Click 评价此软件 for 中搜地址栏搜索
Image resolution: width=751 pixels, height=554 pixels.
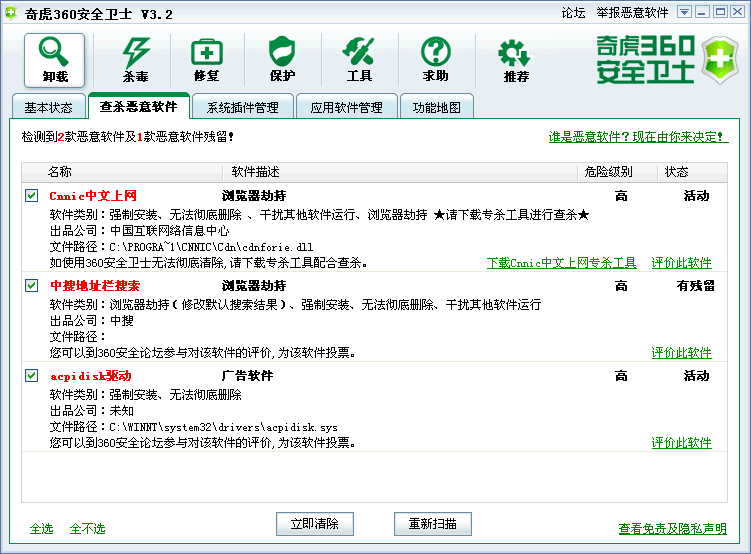[681, 353]
